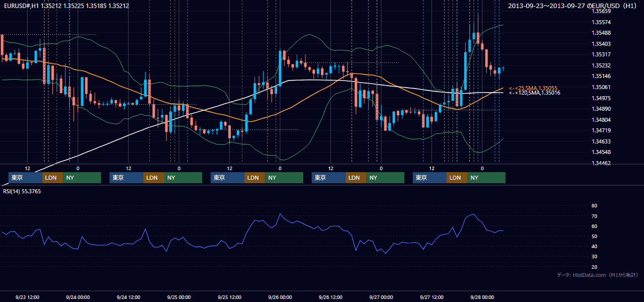Image resolution: width=644 pixels, height=302 pixels.
Task: Click the 9/23 12:00 date label
Action: tap(27, 297)
